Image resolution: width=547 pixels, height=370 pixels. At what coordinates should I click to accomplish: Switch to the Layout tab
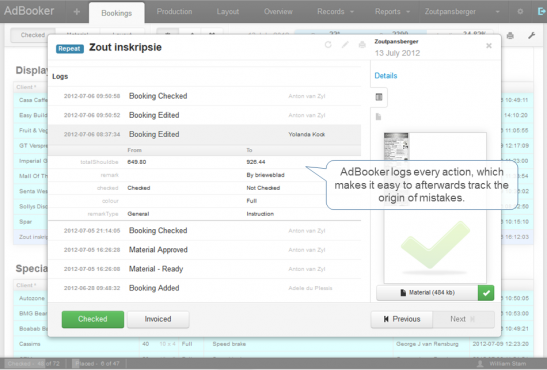(x=228, y=12)
